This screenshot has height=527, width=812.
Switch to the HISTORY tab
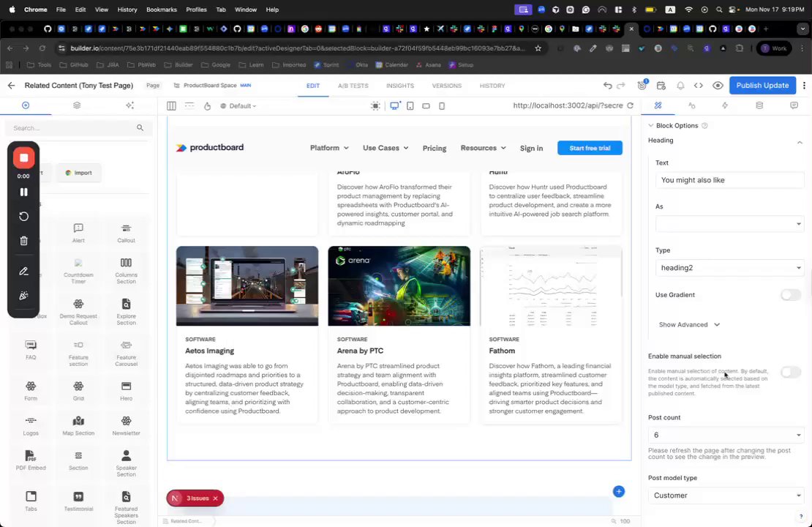(x=492, y=86)
